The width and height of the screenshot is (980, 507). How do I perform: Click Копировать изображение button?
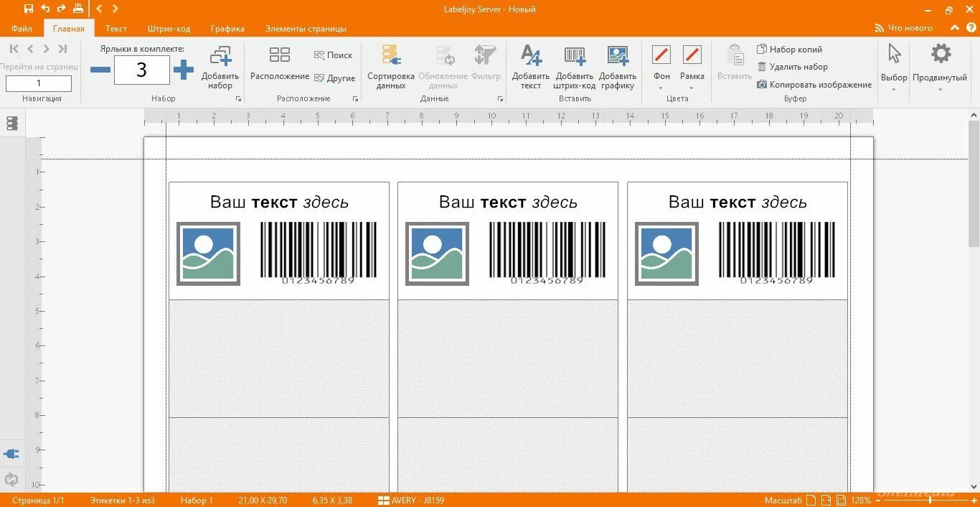click(815, 85)
